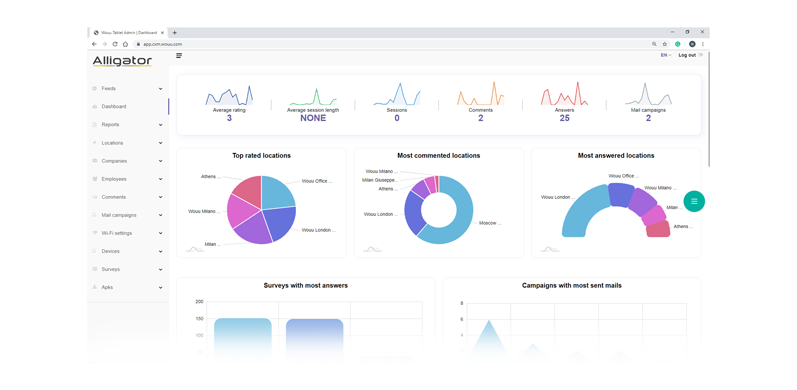Screen dimensions: 797x390
Task: Click the browser home icon
Action: (125, 44)
